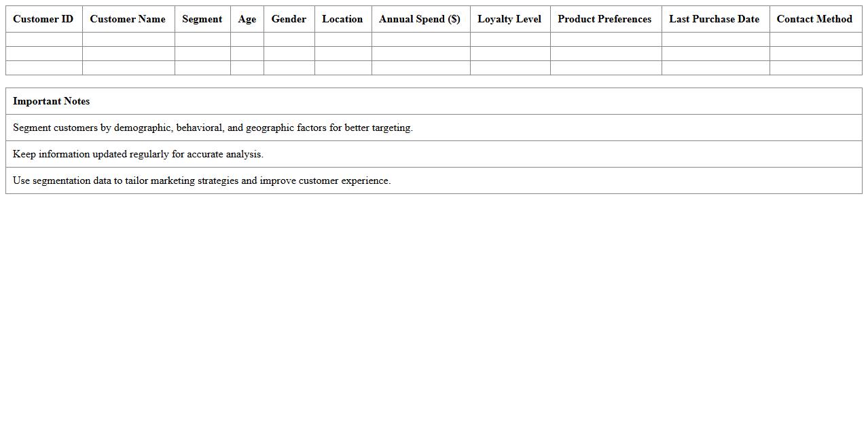Click second empty row cell under Location
Screen dimensions: 868x441
[343, 54]
